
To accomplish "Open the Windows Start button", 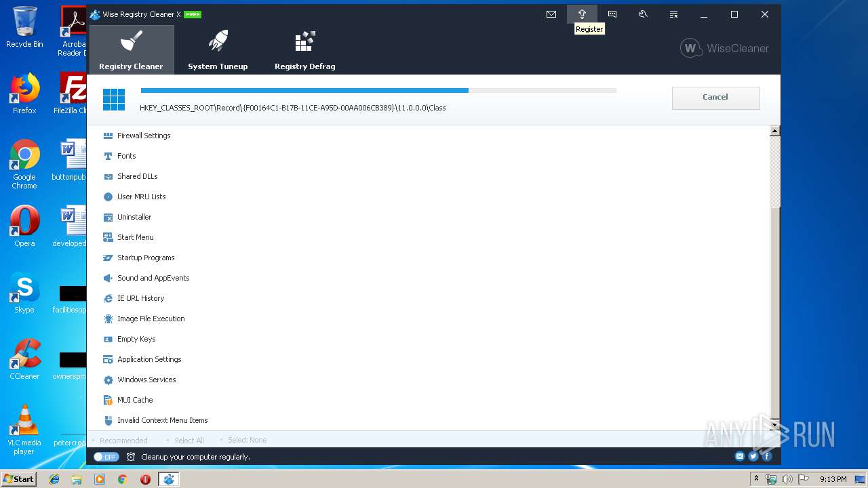I will (x=18, y=479).
